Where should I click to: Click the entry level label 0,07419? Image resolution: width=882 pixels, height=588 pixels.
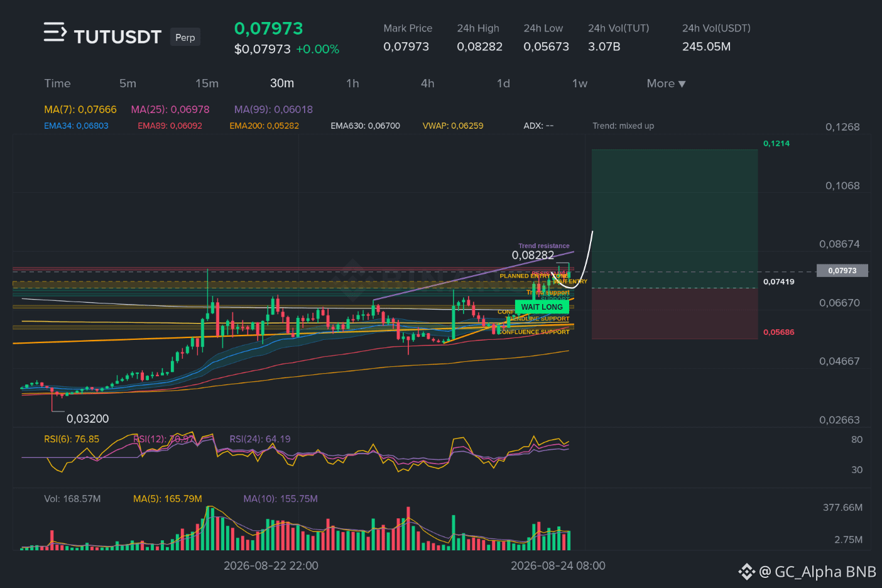click(778, 281)
